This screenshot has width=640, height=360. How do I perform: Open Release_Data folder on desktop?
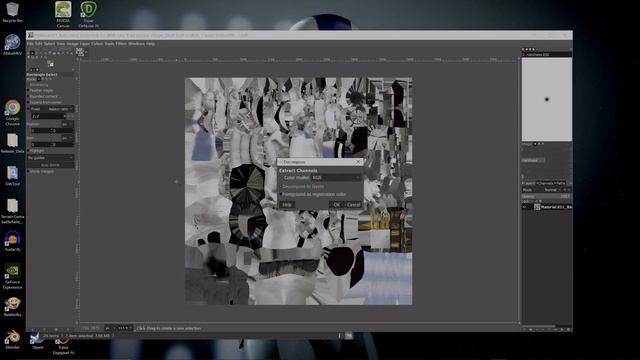(x=12, y=143)
